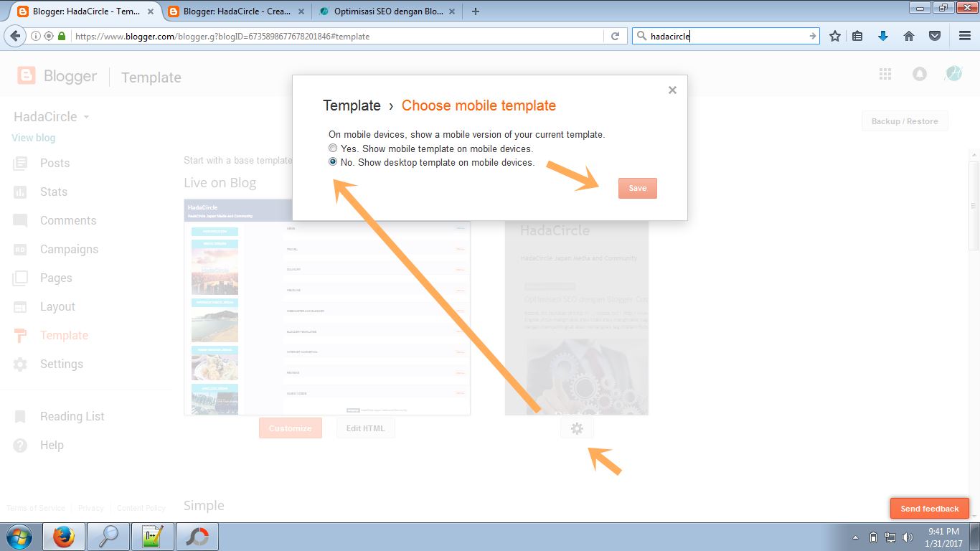Open the Google apps grid icon
Screen dimensions: 980x551
[x=885, y=74]
